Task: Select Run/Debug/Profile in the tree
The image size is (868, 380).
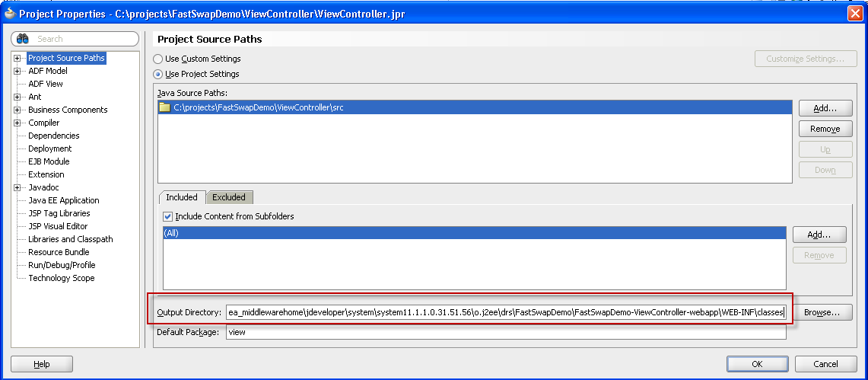Action: [x=62, y=265]
